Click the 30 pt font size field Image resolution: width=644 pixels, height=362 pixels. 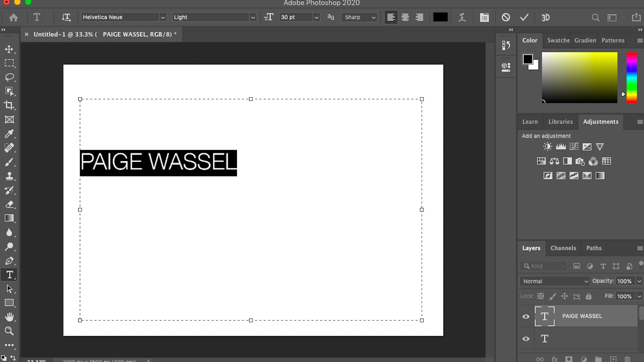point(295,17)
